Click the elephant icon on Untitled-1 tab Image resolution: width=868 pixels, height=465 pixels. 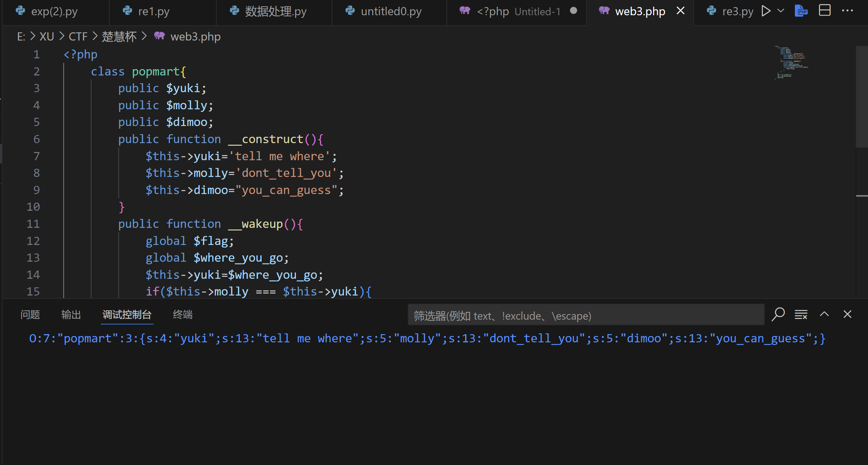click(x=465, y=10)
